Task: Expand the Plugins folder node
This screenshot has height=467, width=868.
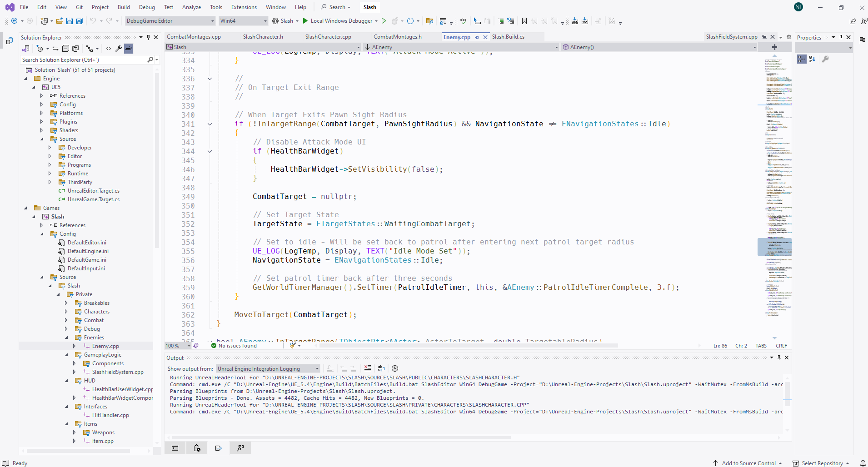Action: point(42,122)
